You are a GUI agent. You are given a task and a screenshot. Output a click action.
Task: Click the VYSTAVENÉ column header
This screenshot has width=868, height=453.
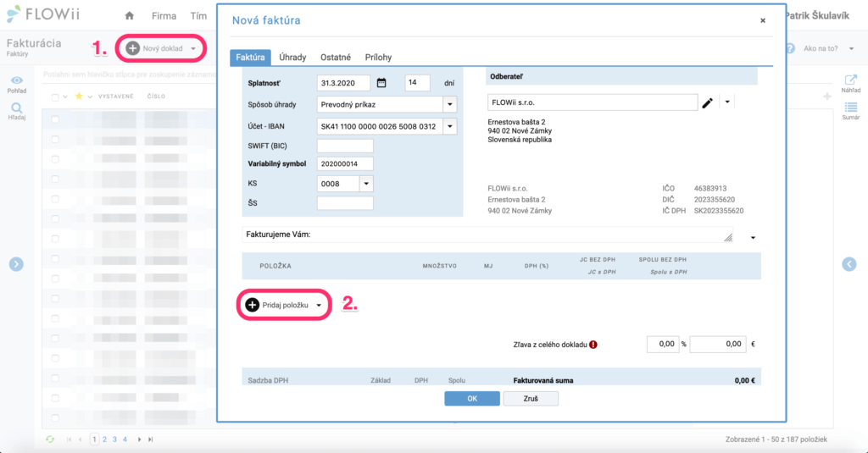click(115, 97)
